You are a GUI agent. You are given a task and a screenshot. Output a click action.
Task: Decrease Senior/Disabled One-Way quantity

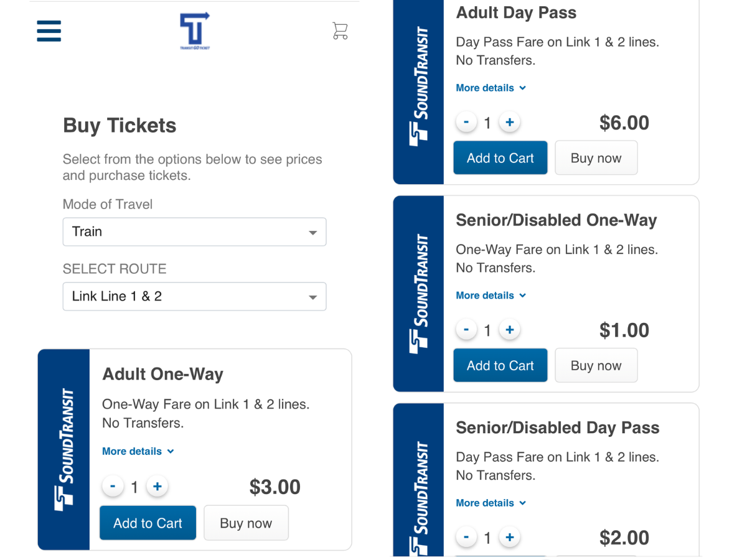[x=466, y=330]
